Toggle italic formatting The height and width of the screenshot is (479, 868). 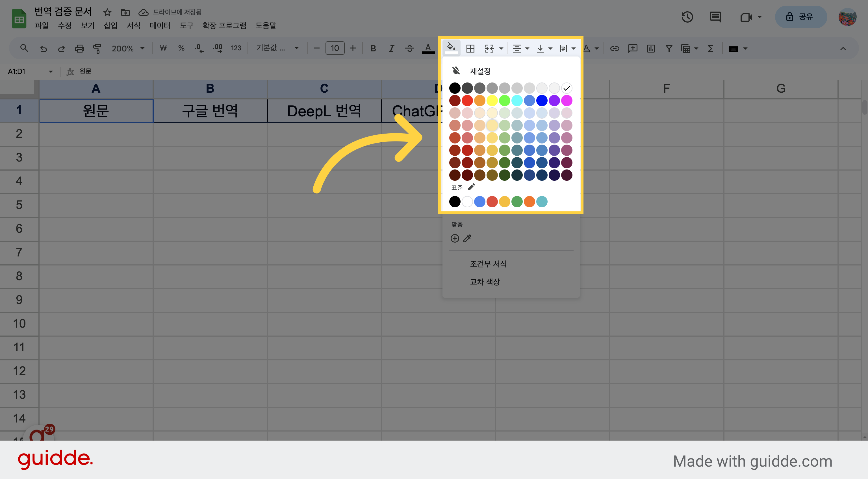pos(391,49)
